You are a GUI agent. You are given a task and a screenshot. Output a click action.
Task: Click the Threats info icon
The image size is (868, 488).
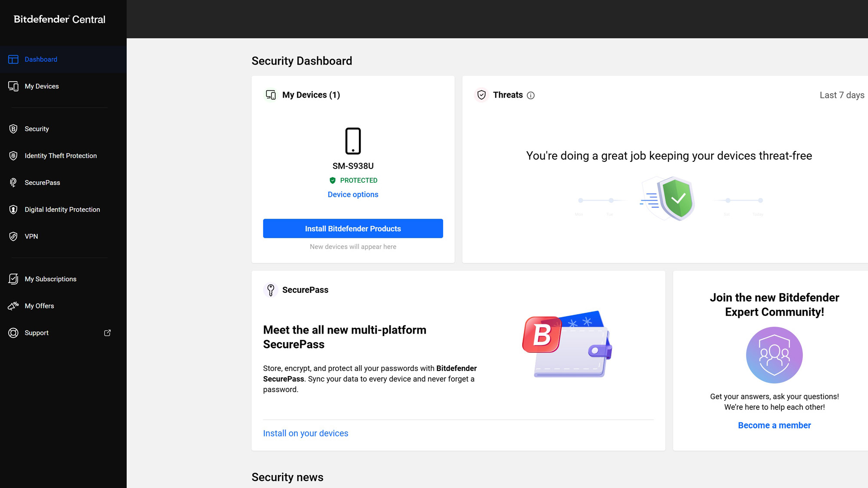click(x=531, y=95)
